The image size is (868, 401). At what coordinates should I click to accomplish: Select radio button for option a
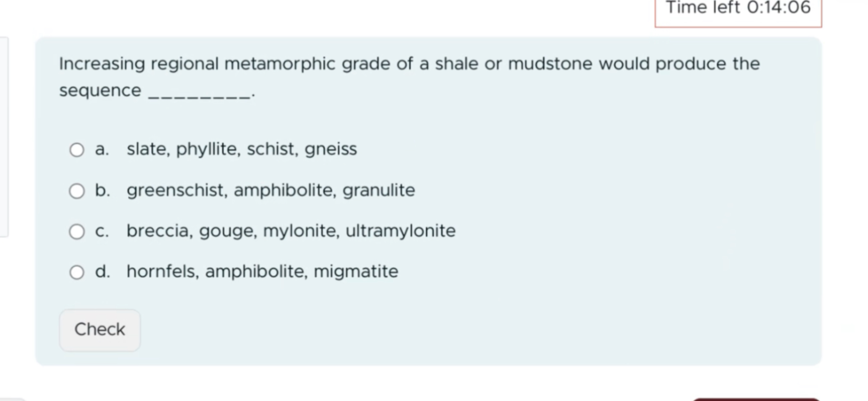77,149
